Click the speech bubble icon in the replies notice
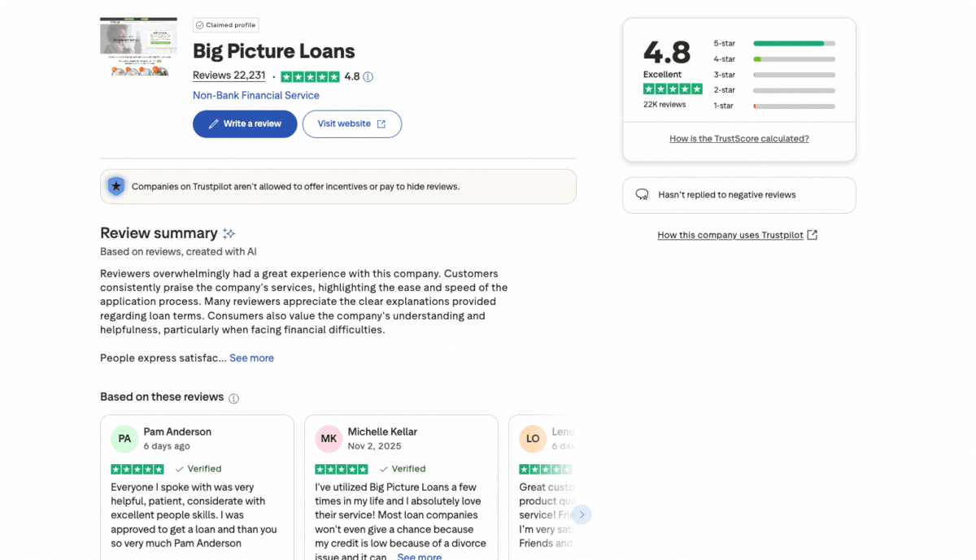Screen dimensions: 976x560 tap(643, 194)
